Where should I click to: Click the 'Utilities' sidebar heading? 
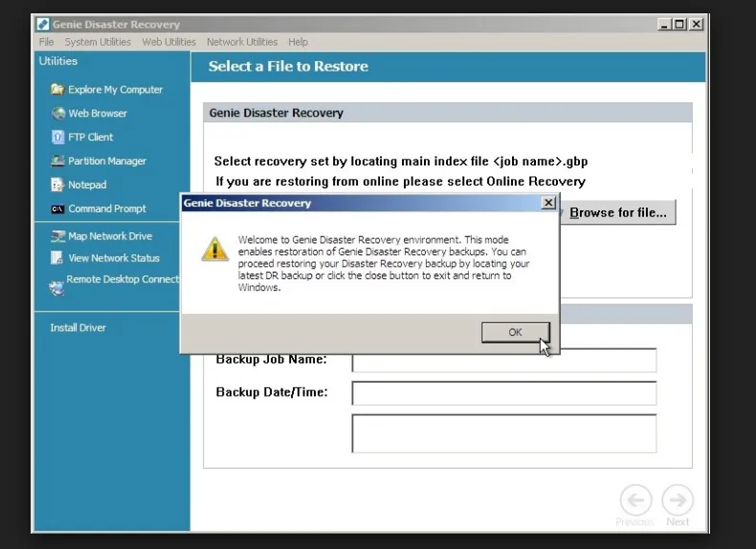(57, 60)
